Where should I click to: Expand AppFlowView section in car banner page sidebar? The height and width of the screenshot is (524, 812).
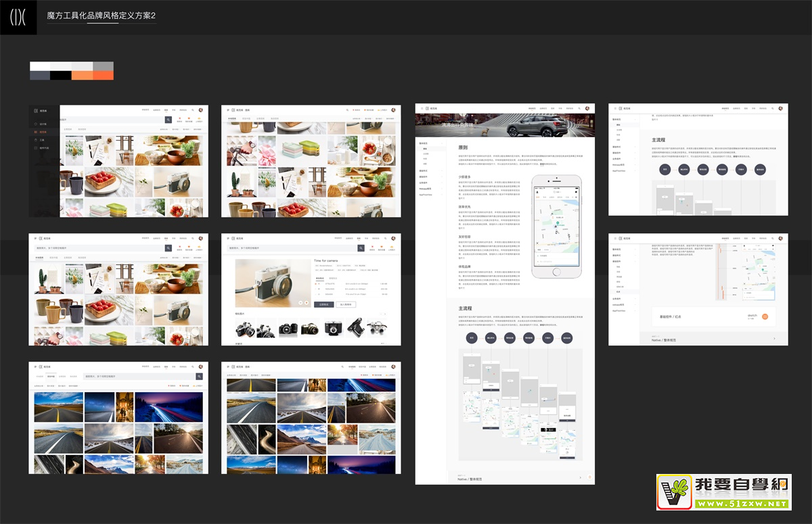click(x=426, y=194)
